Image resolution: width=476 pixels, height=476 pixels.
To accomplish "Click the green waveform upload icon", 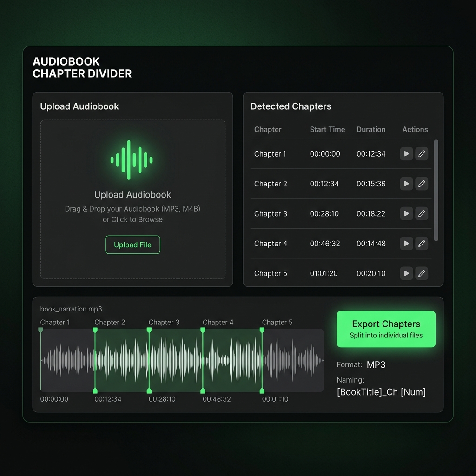I will pos(132,160).
